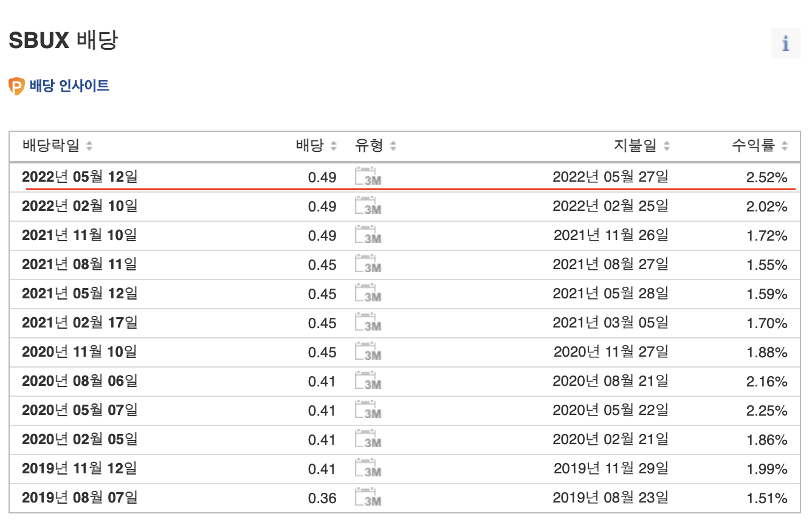The image size is (812, 525).
Task: Click payment date 2021년 03월 05일
Action: coord(611,323)
